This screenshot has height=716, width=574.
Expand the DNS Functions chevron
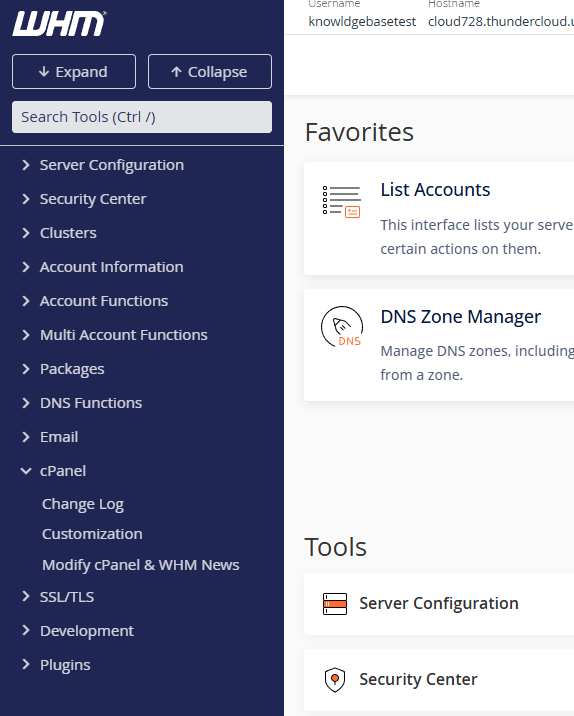pyautogui.click(x=26, y=403)
